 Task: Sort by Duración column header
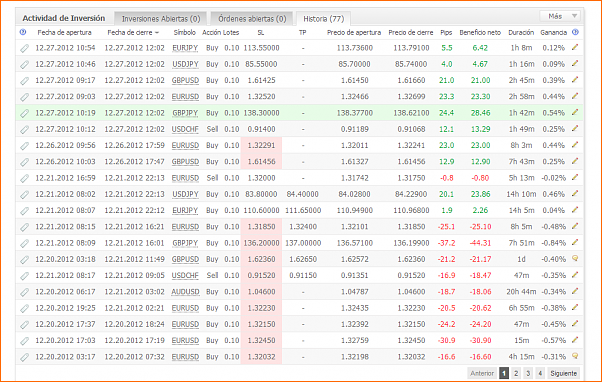click(x=521, y=33)
